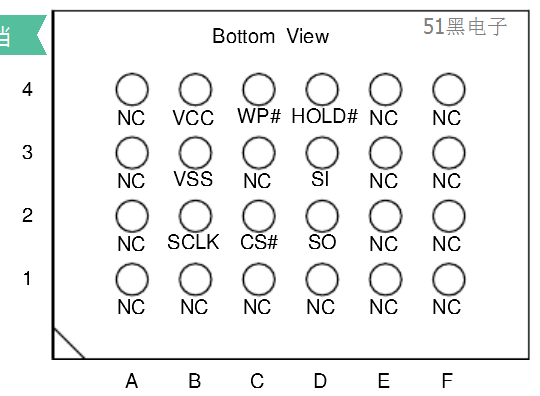Click the 51黑电子 watermark text

pos(465,26)
